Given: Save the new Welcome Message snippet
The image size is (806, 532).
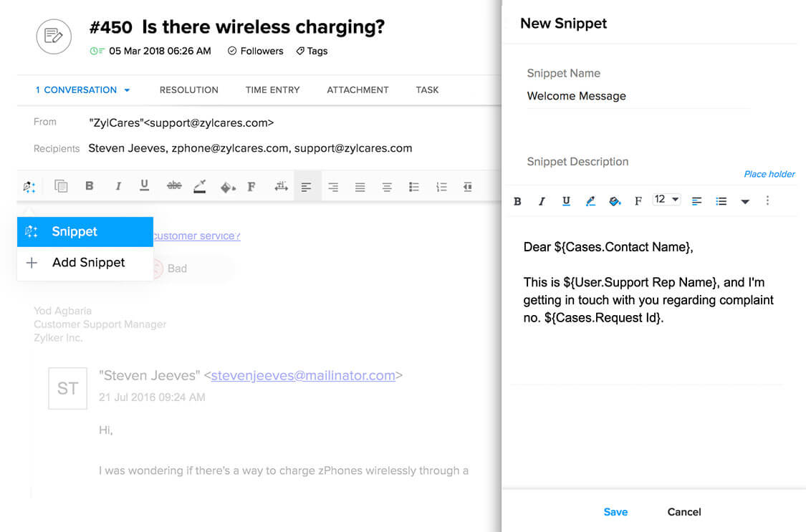Looking at the screenshot, I should (615, 512).
